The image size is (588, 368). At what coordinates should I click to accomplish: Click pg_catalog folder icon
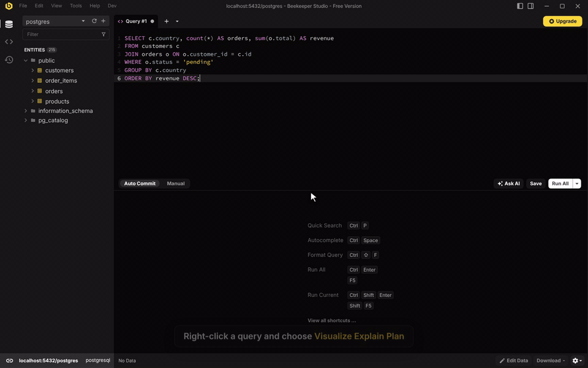(x=33, y=120)
